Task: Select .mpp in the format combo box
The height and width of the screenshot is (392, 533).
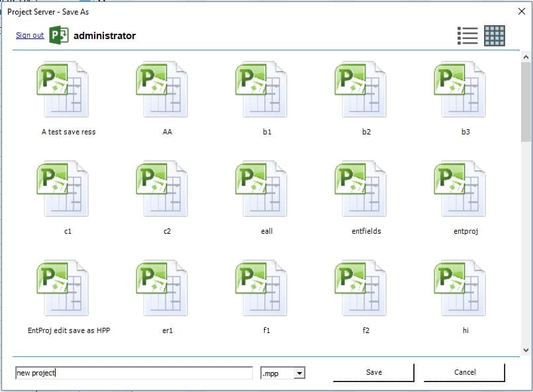Action: (278, 373)
